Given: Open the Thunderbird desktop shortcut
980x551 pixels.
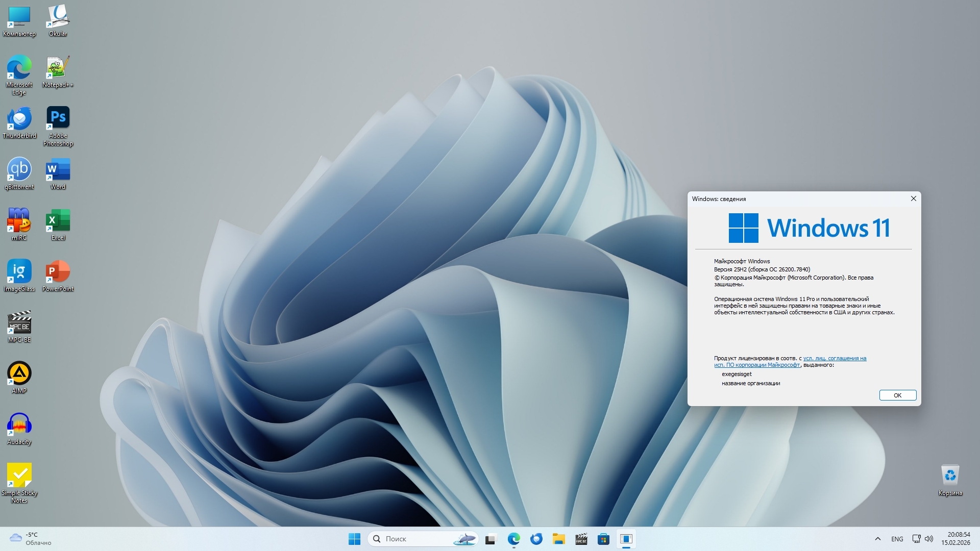Looking at the screenshot, I should [19, 119].
